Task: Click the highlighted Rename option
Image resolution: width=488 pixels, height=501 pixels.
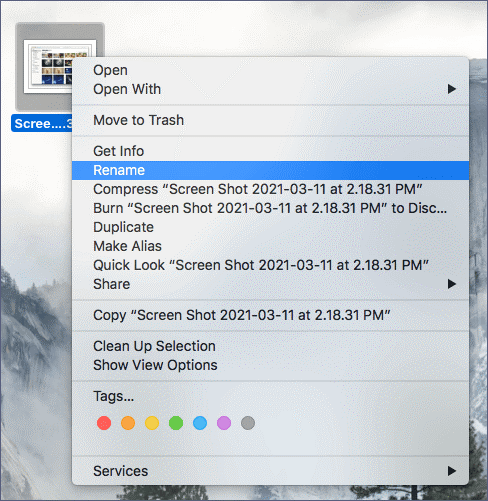Action: 270,170
